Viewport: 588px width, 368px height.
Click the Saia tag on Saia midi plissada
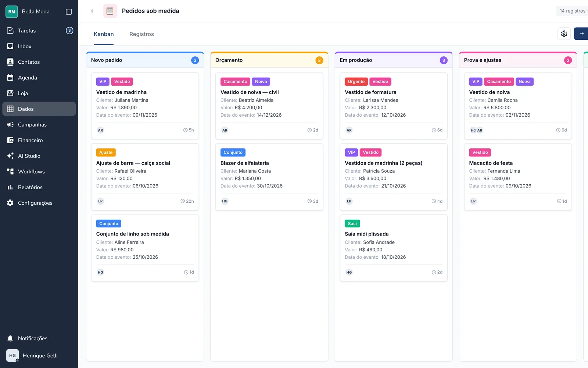click(352, 224)
